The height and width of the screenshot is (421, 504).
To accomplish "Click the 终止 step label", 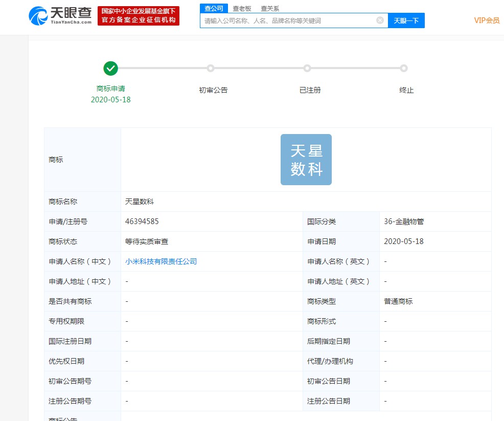I will (x=406, y=90).
